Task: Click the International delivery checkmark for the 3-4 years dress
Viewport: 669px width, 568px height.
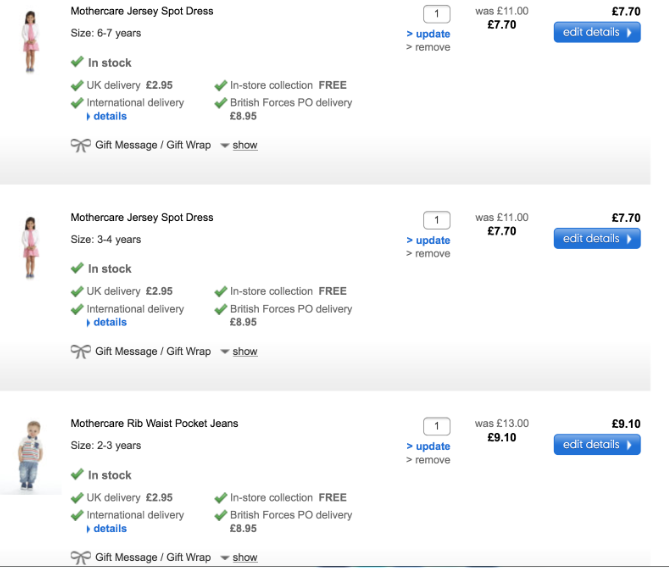Action: click(x=77, y=309)
